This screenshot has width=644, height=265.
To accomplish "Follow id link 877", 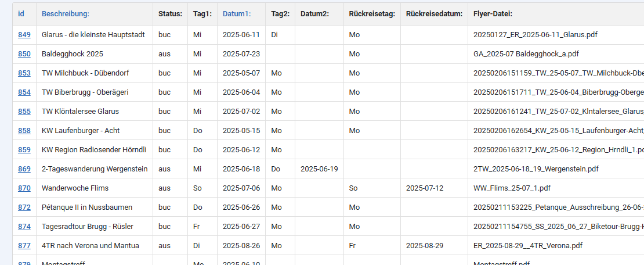I will click(24, 246).
